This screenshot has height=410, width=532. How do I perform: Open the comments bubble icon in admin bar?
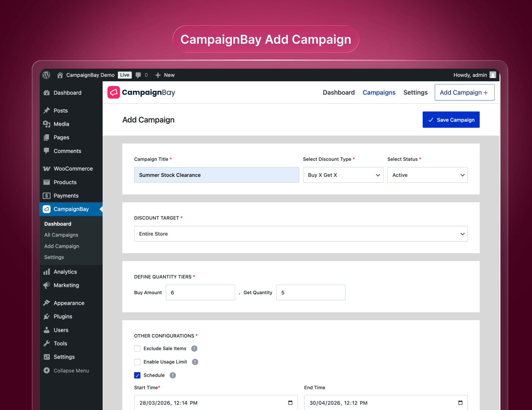click(x=138, y=75)
